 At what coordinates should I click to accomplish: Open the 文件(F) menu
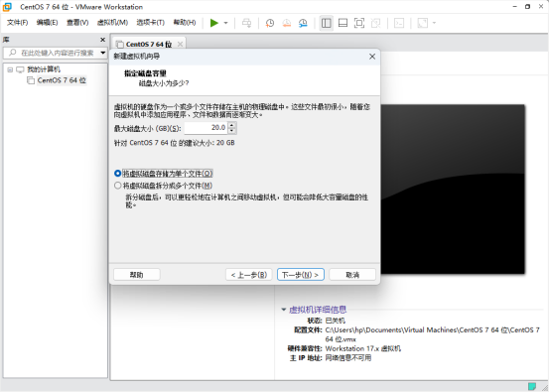point(18,23)
